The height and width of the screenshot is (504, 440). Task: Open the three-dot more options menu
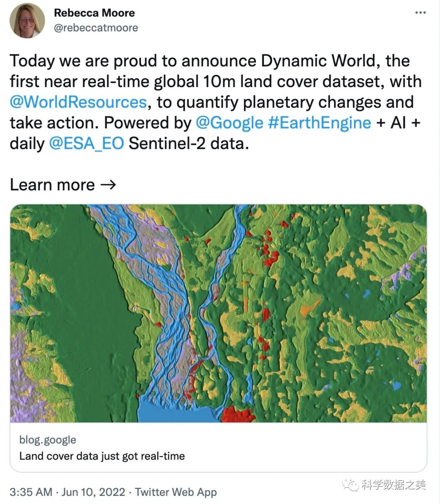[x=420, y=13]
